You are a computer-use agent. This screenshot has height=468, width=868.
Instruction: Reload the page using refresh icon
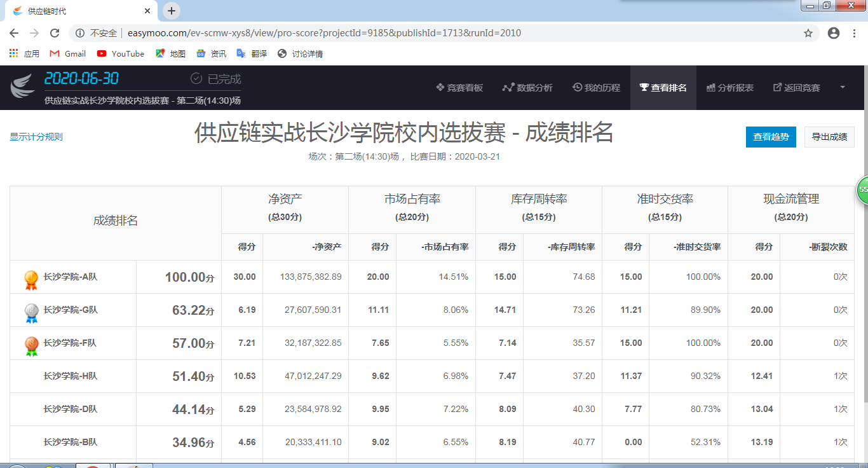(x=55, y=33)
